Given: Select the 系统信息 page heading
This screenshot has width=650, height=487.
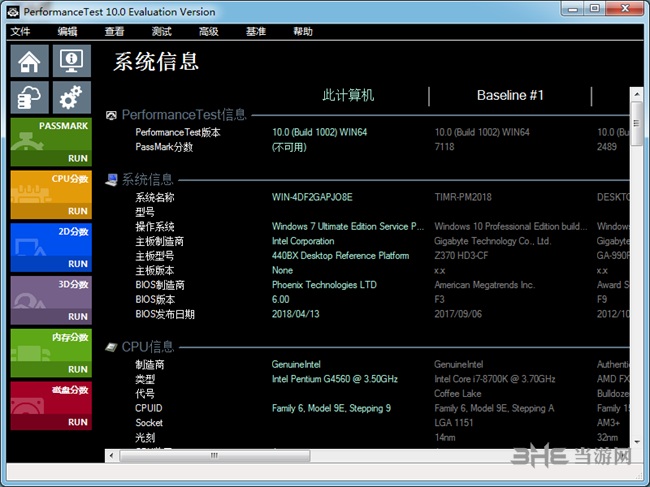Looking at the screenshot, I should click(x=156, y=62).
